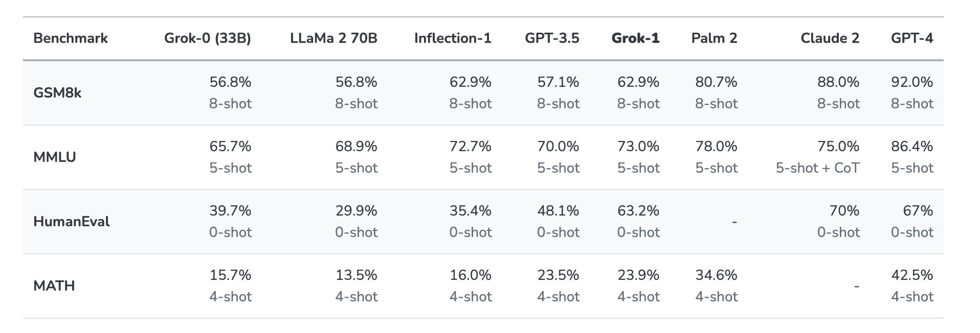The height and width of the screenshot is (333, 980).
Task: Click the Grok-0 (33B) column header
Action: click(x=207, y=38)
